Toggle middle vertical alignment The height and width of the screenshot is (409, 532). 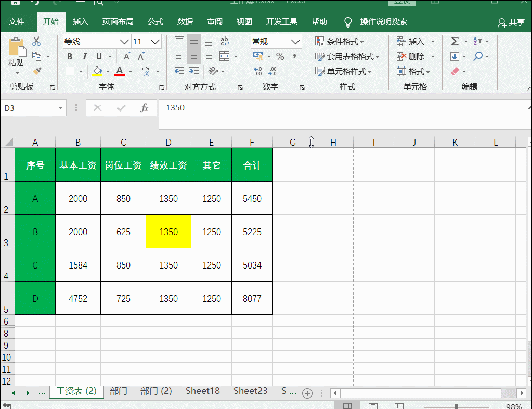tap(194, 42)
